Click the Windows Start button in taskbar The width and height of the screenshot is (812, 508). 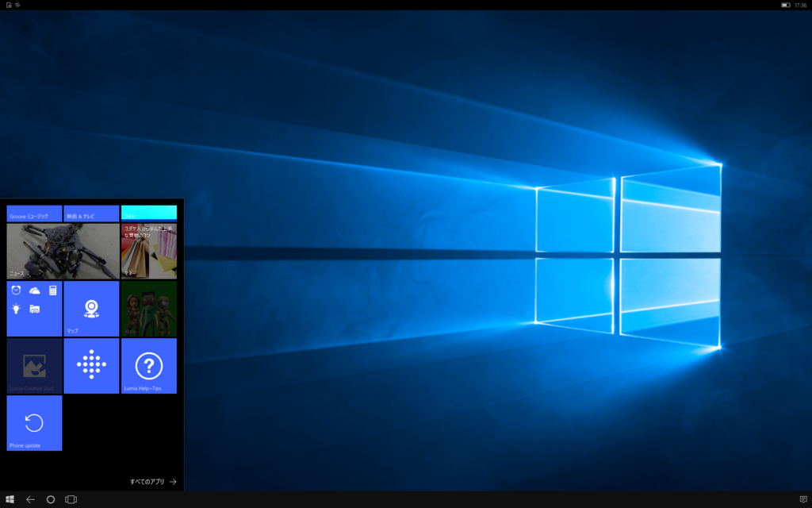tap(10, 500)
